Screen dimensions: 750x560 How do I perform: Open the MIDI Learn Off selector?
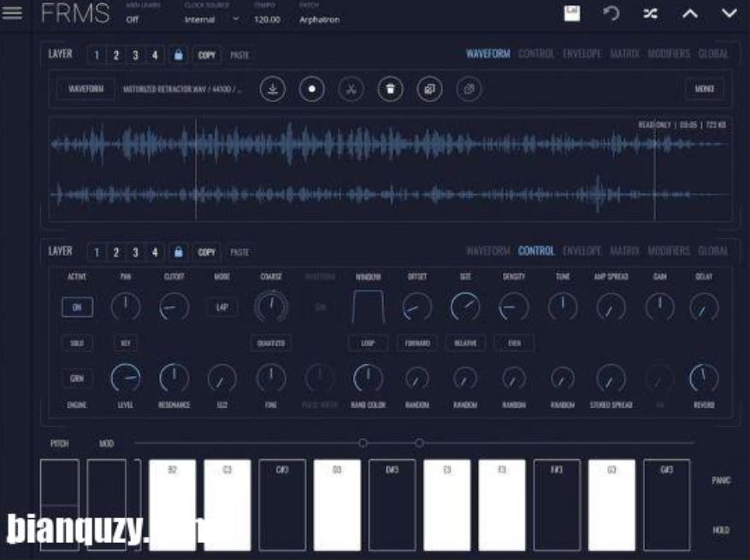(x=133, y=20)
